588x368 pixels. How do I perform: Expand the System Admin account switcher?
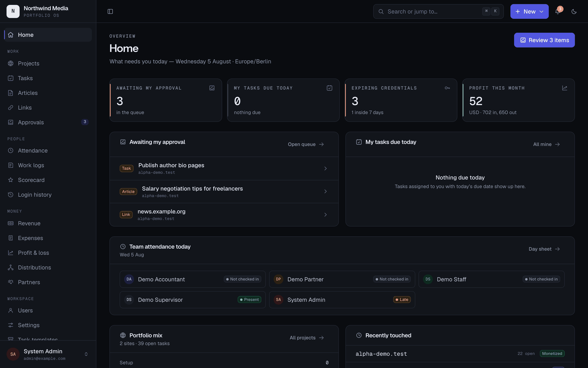(86, 354)
